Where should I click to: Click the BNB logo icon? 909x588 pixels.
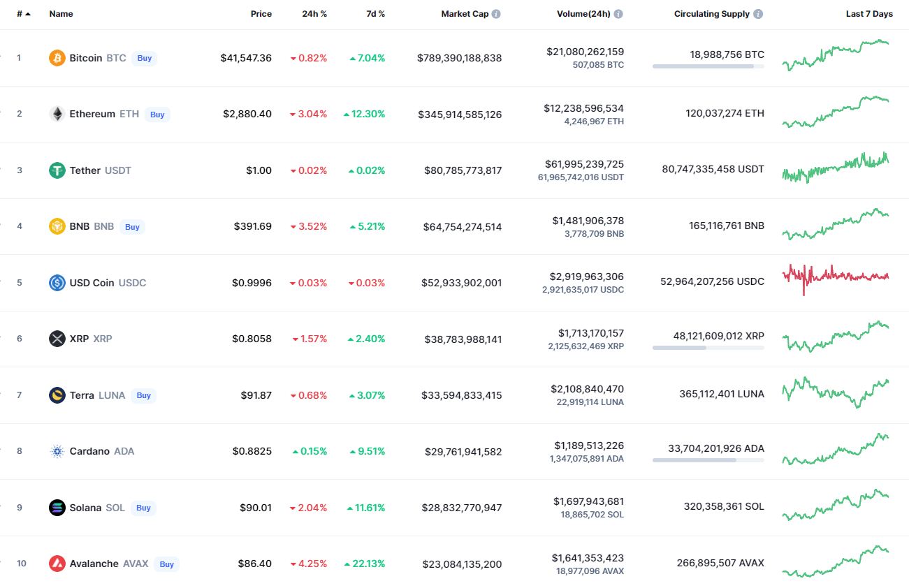click(57, 226)
